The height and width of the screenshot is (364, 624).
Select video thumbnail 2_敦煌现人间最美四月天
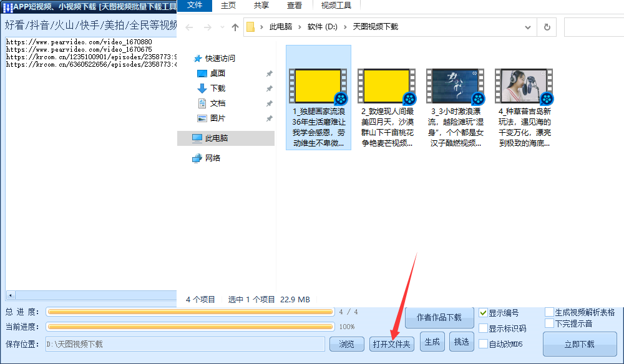pos(387,86)
